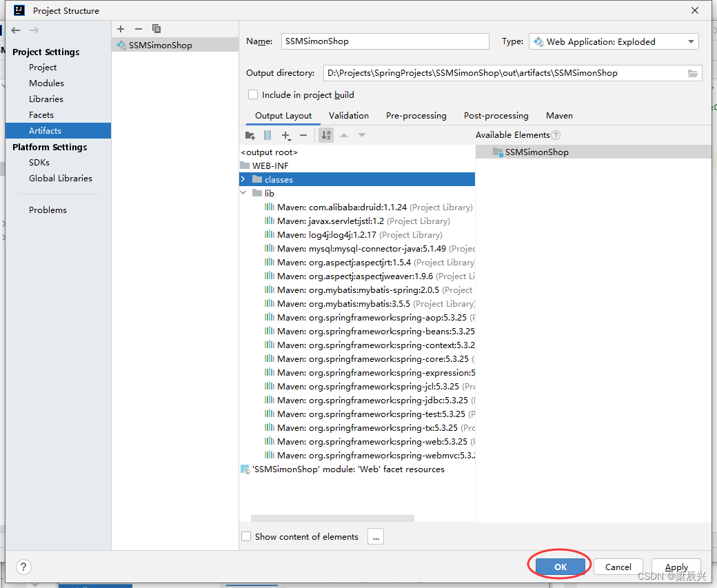The width and height of the screenshot is (717, 588).
Task: Select the classes folder row
Action: pos(357,179)
